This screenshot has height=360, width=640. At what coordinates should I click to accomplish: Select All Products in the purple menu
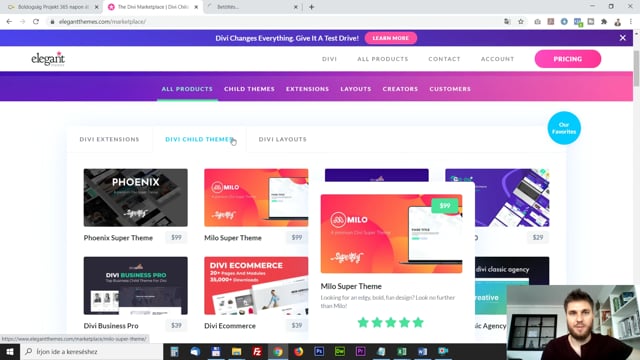pos(187,89)
